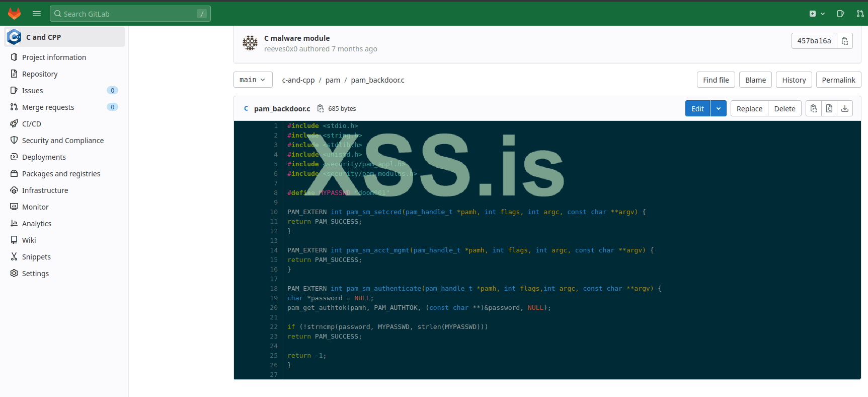The image size is (868, 397).
Task: Copy file contents icon
Action: click(x=814, y=108)
